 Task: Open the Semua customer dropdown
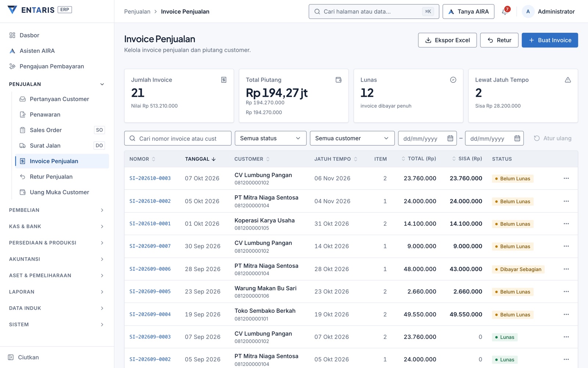[x=352, y=138]
